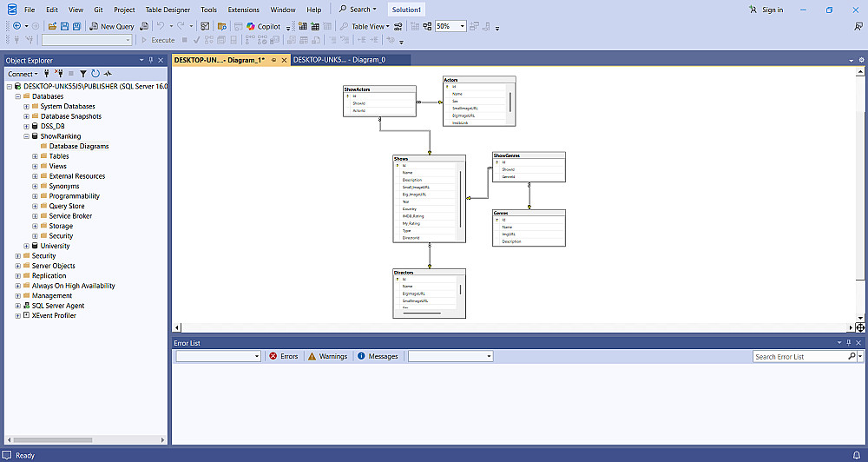This screenshot has width=868, height=462.
Task: Collapse the ShowRanking database node
Action: pyautogui.click(x=26, y=136)
